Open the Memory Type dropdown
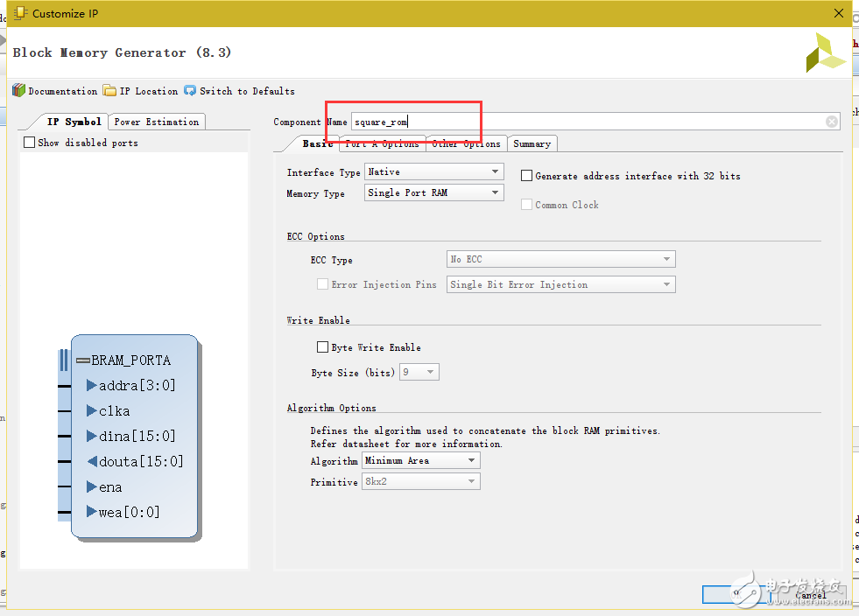 (496, 192)
